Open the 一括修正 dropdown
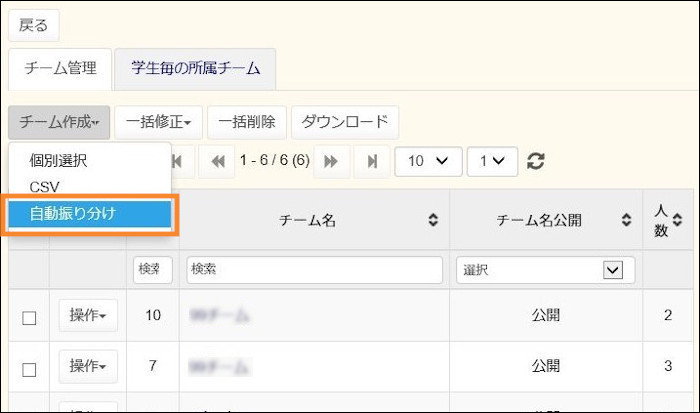Image resolution: width=700 pixels, height=413 pixels. 158,122
